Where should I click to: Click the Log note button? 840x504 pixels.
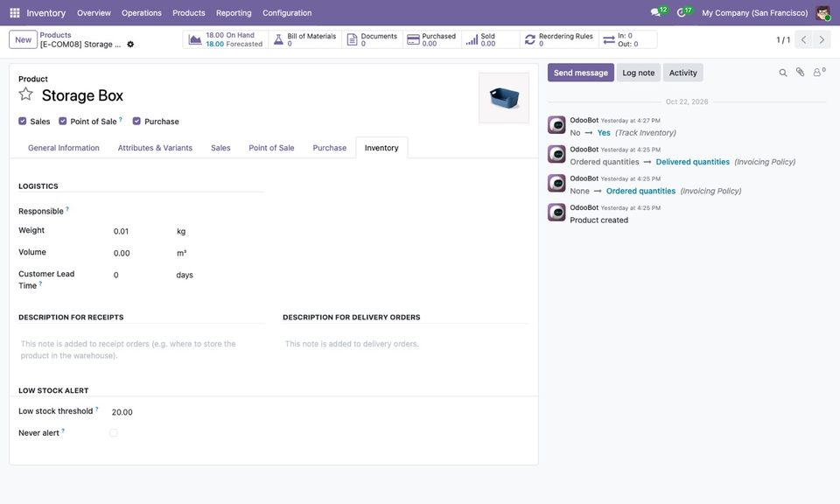pos(639,73)
